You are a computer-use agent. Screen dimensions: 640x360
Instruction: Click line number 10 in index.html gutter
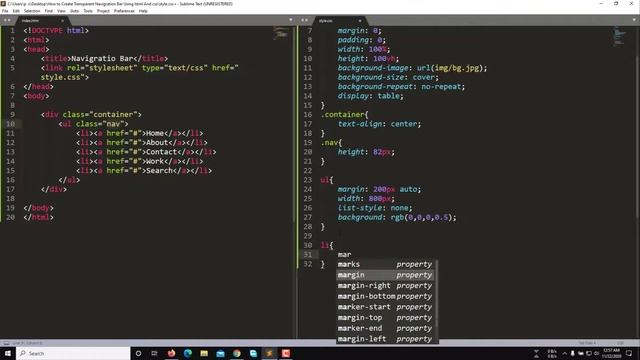(x=10, y=124)
